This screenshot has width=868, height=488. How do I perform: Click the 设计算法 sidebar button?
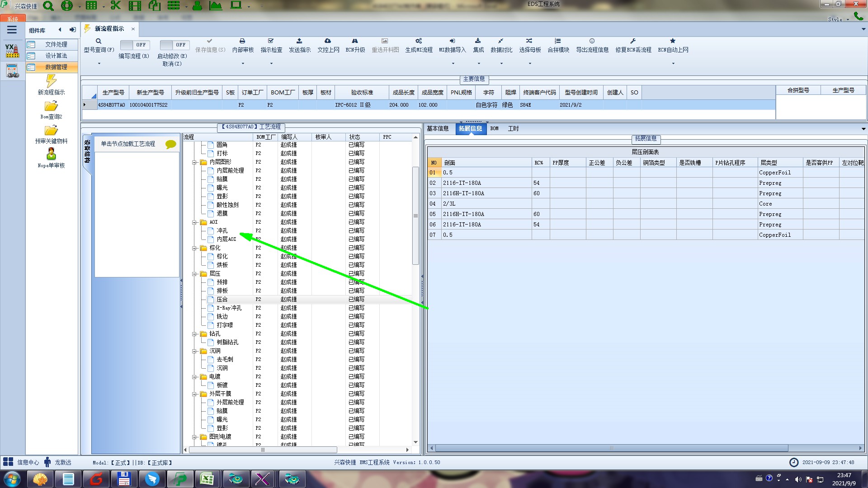(52, 56)
